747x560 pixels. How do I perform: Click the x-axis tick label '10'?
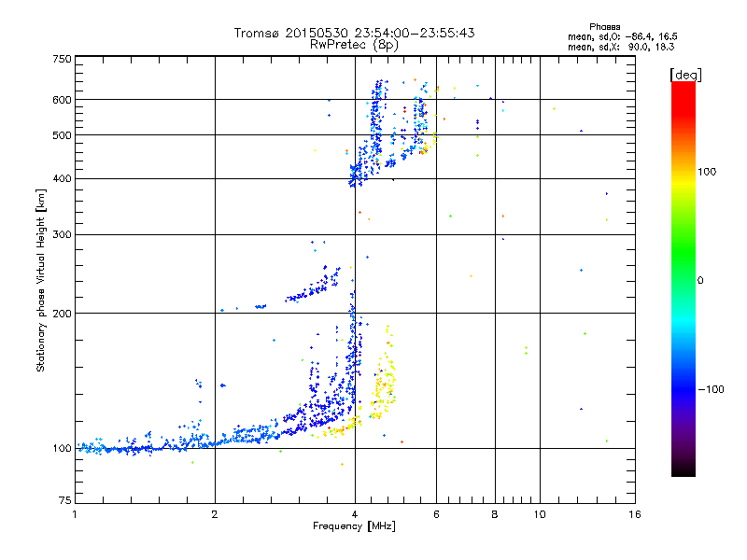click(540, 514)
